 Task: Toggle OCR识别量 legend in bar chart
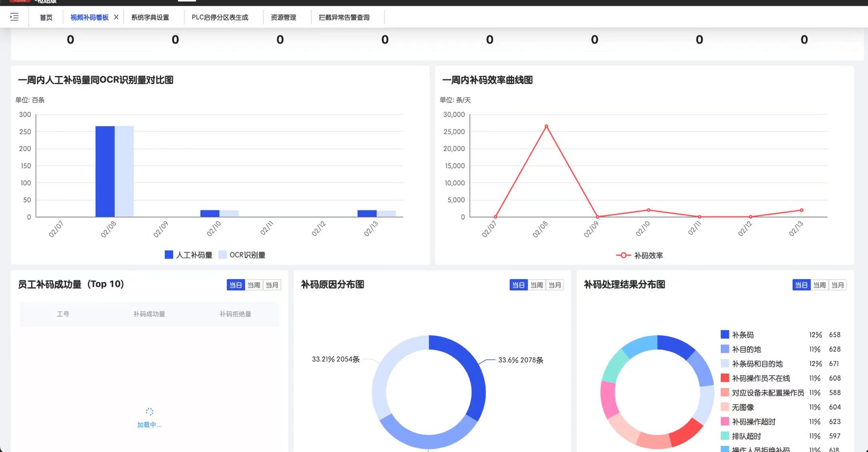point(242,255)
